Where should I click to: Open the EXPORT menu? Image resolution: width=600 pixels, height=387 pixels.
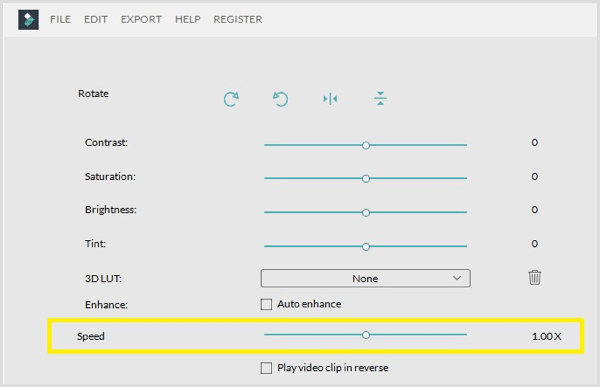[141, 20]
